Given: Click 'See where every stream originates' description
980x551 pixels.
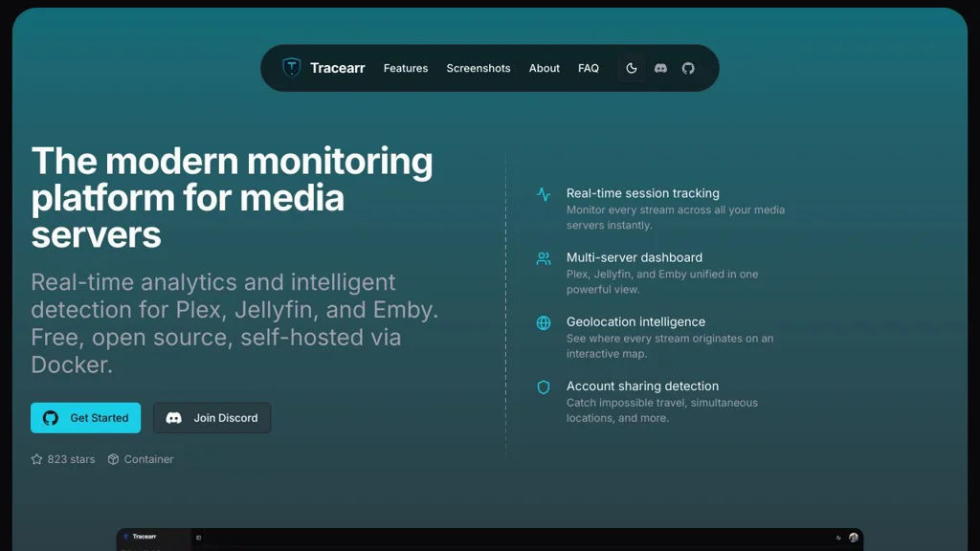Looking at the screenshot, I should coord(669,346).
